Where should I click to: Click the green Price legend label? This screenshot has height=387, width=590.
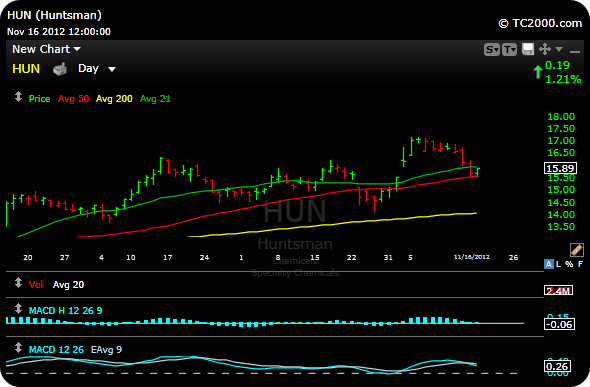coord(40,99)
